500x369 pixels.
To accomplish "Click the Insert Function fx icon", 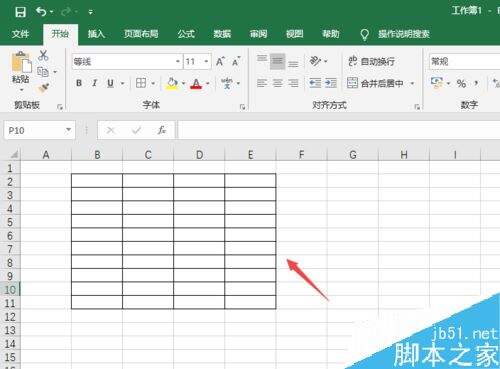I will click(x=162, y=130).
